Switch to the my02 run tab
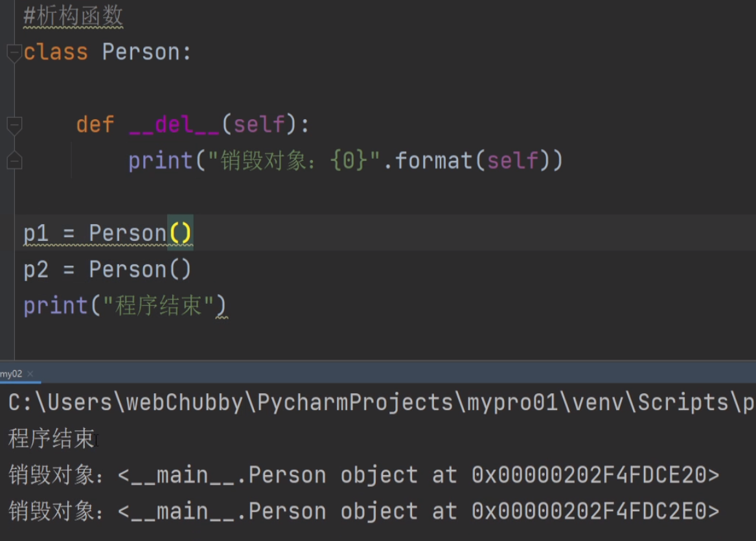Image resolution: width=756 pixels, height=541 pixels. (x=11, y=374)
